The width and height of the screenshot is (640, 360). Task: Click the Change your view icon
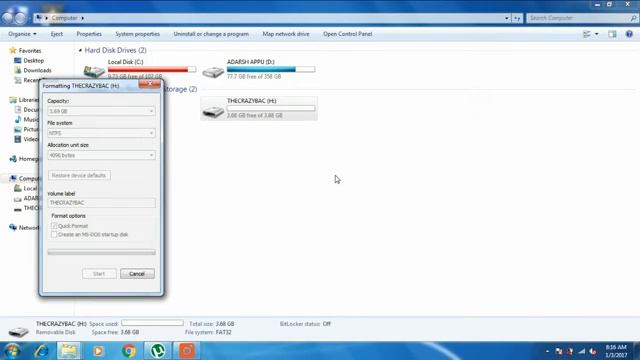point(587,34)
